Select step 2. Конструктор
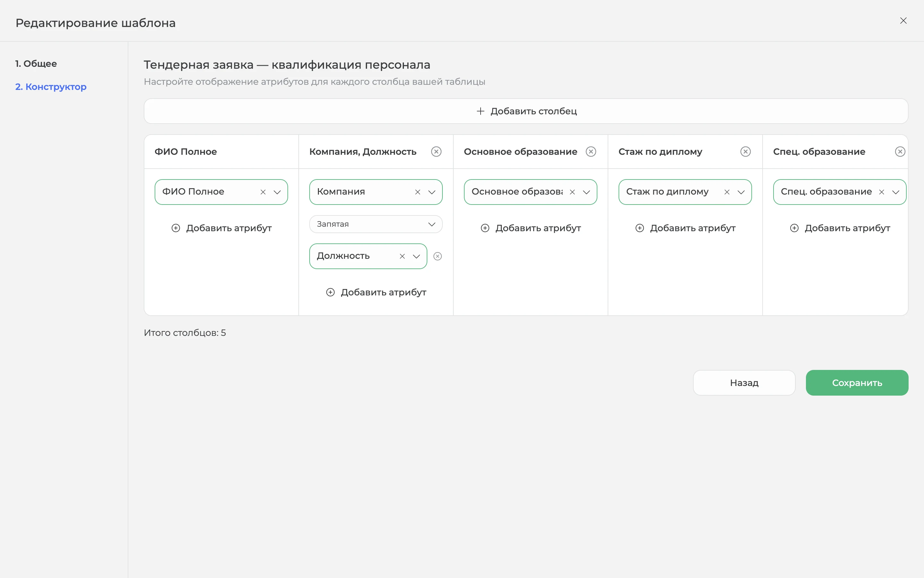Screen dimensions: 924x578 (x=51, y=87)
